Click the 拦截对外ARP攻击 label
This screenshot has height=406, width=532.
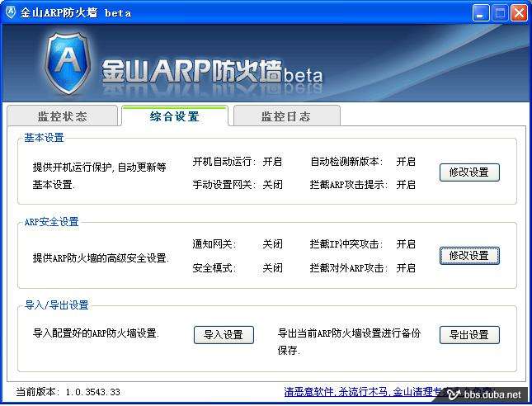pos(348,268)
